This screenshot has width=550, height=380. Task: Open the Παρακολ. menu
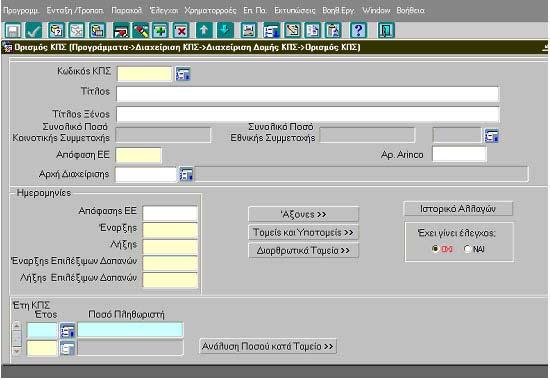[126, 11]
